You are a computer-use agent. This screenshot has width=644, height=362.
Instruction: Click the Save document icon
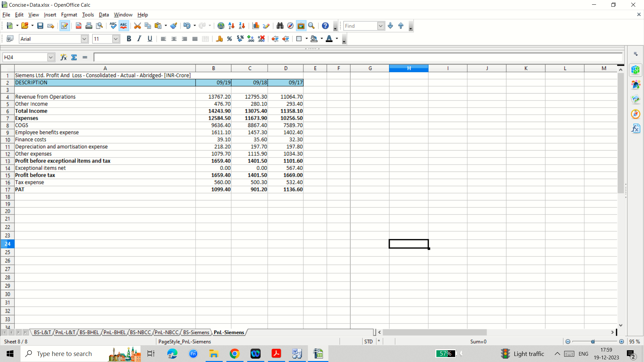[40, 26]
